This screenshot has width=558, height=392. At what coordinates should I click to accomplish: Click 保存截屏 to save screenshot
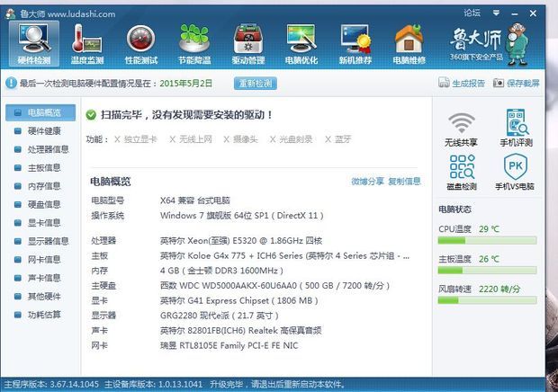click(x=516, y=83)
